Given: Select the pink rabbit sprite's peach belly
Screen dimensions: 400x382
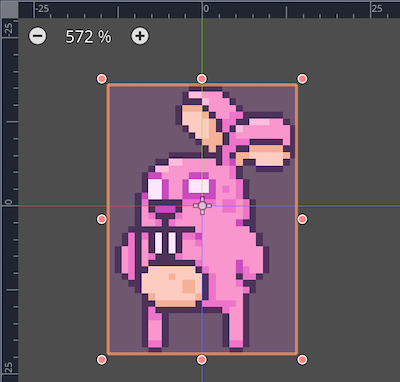Looking at the screenshot, I should [171, 286].
